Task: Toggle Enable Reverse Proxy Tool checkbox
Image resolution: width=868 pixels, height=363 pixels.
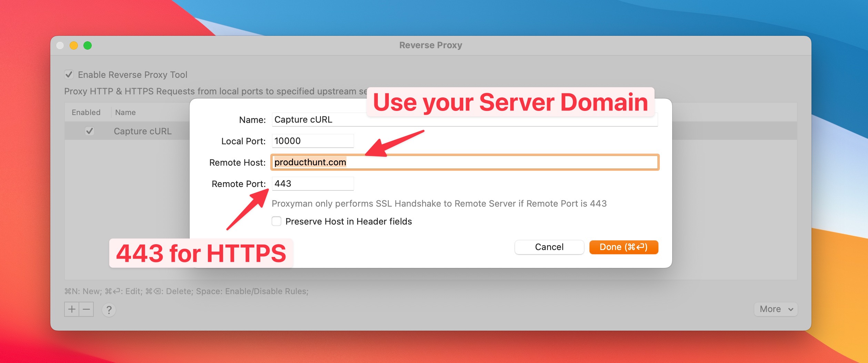Action: pyautogui.click(x=69, y=74)
